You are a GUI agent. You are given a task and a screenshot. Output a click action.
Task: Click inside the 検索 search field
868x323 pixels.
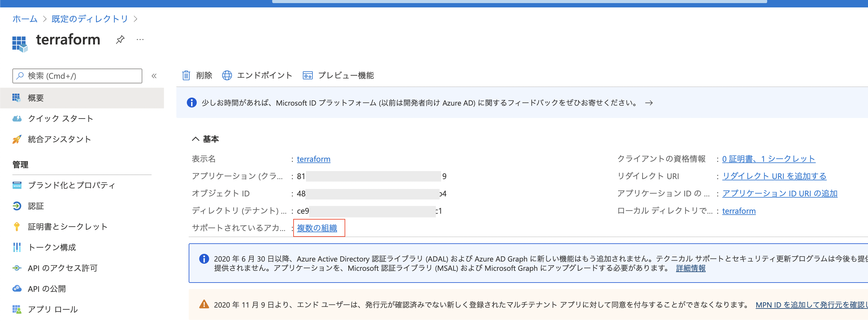coord(77,76)
